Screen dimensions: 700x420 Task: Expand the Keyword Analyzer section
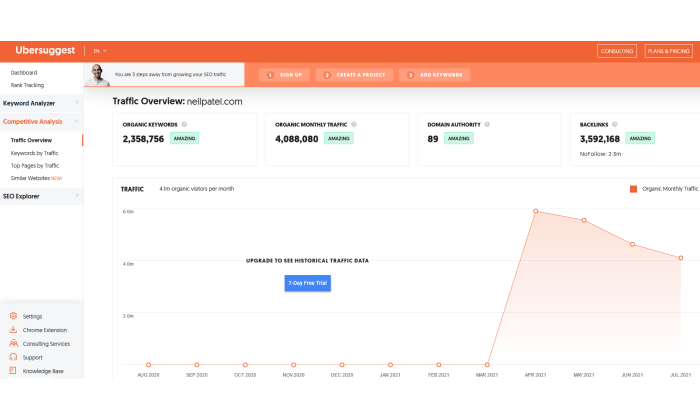(x=41, y=103)
